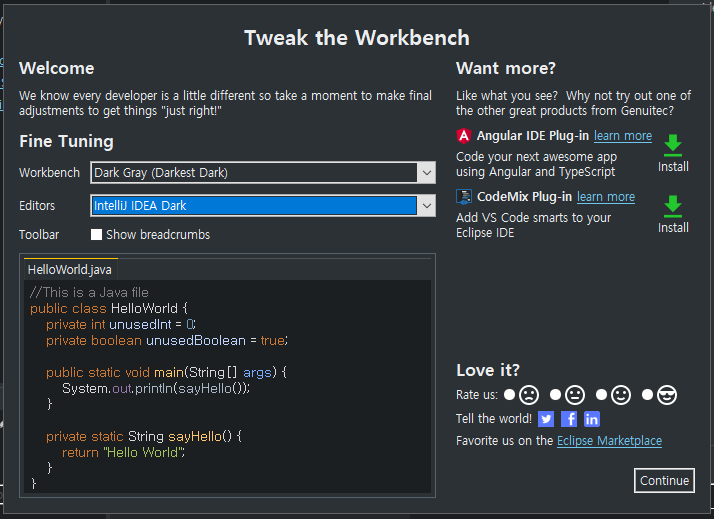Open CodeMix learn more link

pos(606,197)
